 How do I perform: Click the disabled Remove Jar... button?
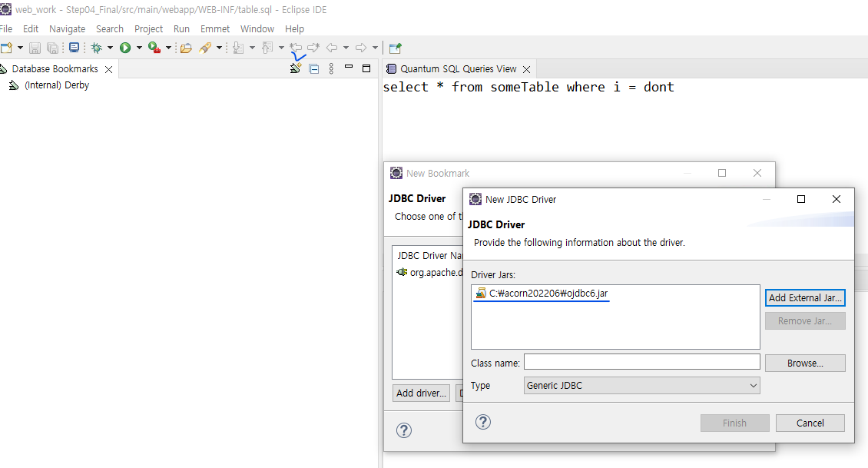805,321
